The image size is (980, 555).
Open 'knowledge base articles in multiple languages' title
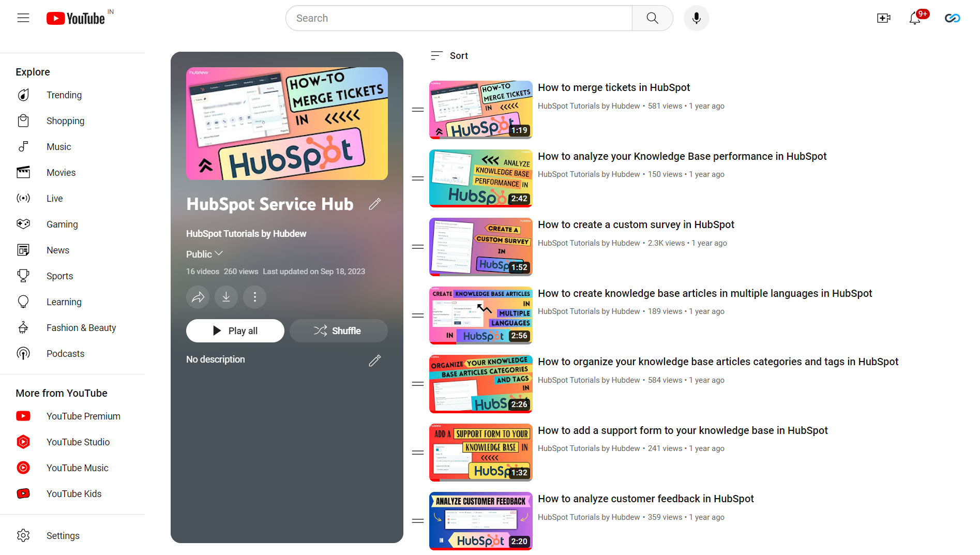(x=705, y=293)
